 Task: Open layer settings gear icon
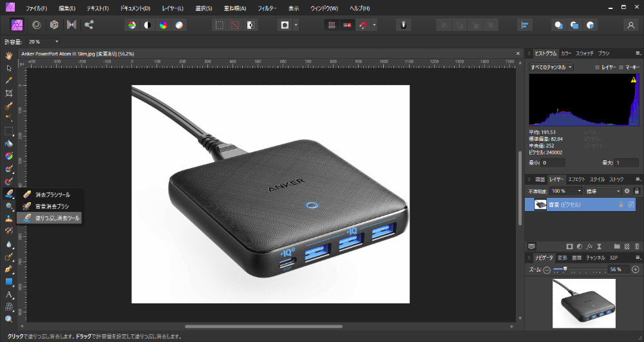click(627, 191)
